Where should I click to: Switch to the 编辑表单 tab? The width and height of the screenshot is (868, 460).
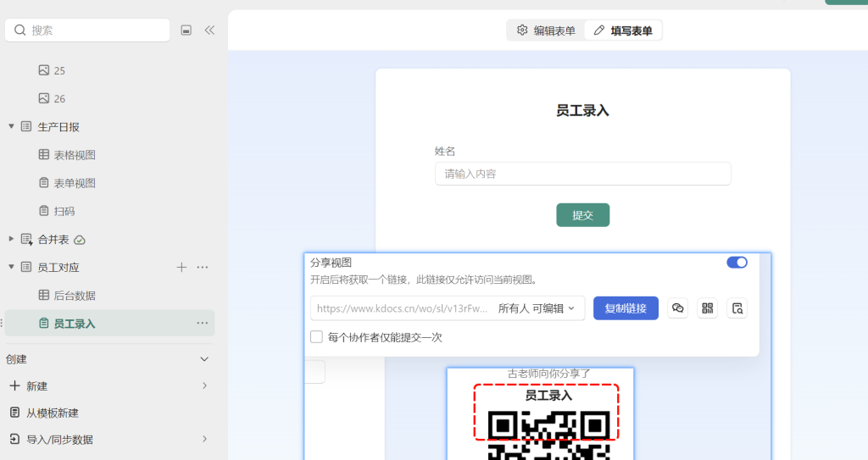pyautogui.click(x=546, y=30)
